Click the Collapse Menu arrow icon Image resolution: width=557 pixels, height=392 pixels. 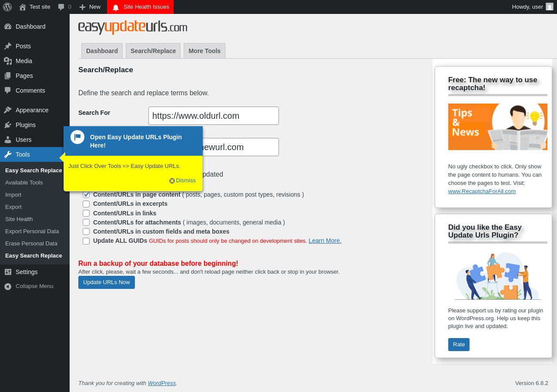click(8, 286)
